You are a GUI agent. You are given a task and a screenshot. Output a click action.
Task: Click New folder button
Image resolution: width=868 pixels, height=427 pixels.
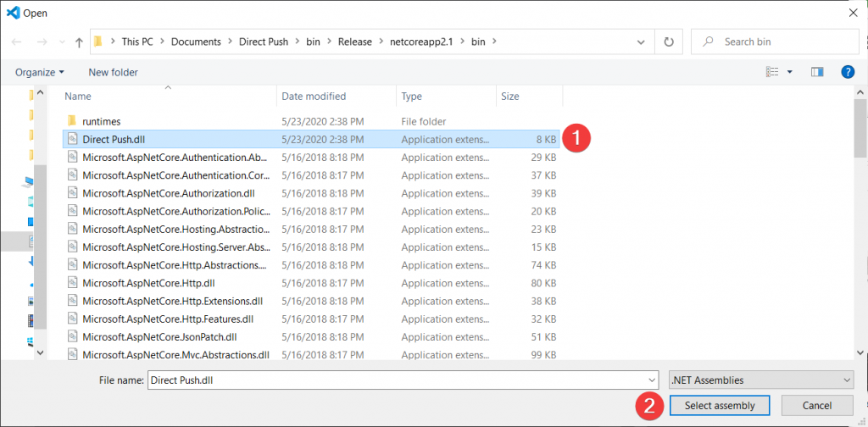[113, 73]
